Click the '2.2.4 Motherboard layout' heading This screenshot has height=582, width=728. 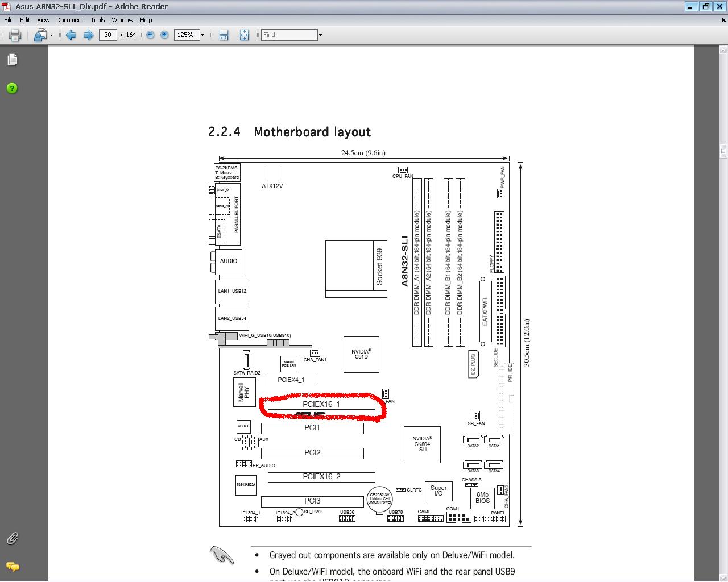pyautogui.click(x=289, y=132)
